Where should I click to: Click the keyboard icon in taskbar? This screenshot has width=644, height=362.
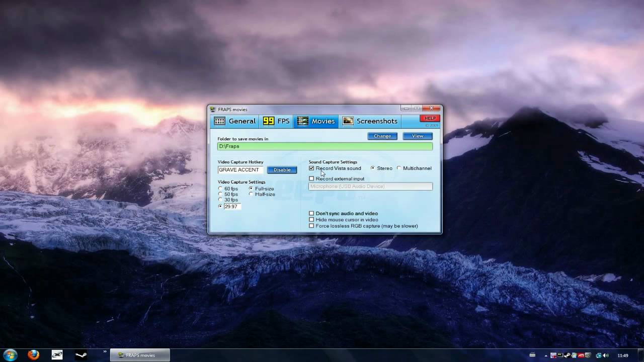[x=532, y=355]
